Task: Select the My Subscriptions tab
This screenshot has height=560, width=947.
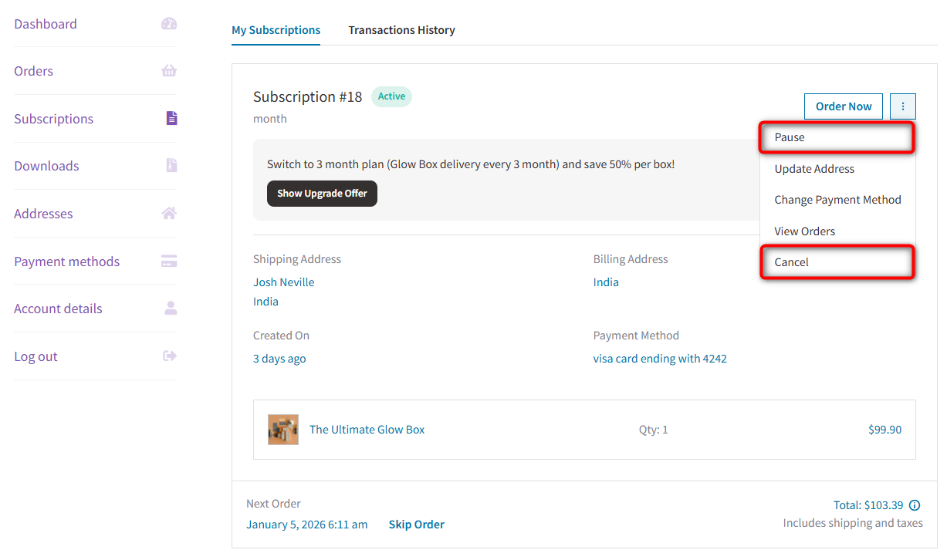Action: (x=276, y=30)
